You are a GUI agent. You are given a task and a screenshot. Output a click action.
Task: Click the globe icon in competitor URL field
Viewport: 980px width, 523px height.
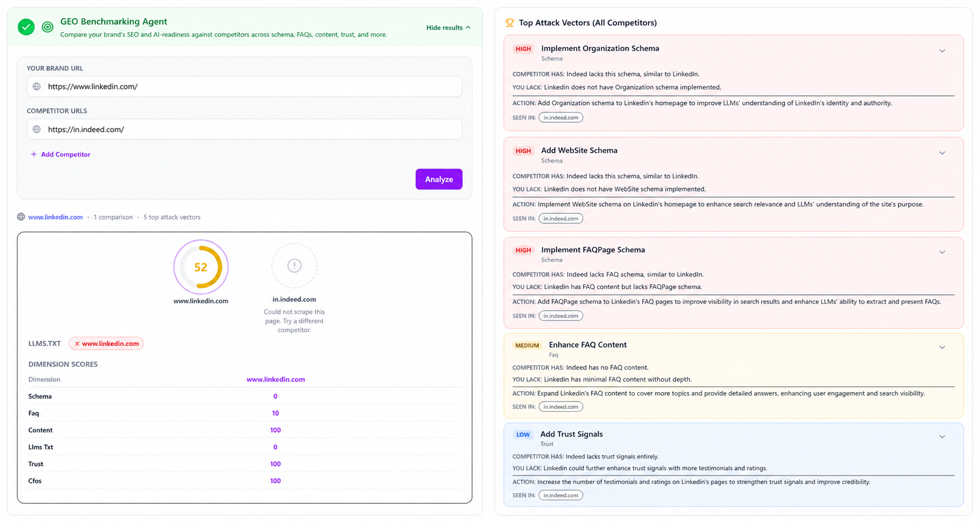pyautogui.click(x=37, y=130)
